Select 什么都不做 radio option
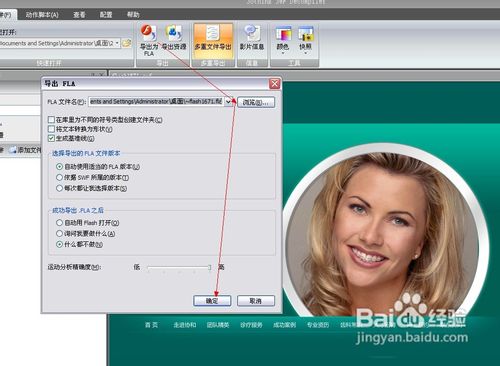 click(x=59, y=244)
